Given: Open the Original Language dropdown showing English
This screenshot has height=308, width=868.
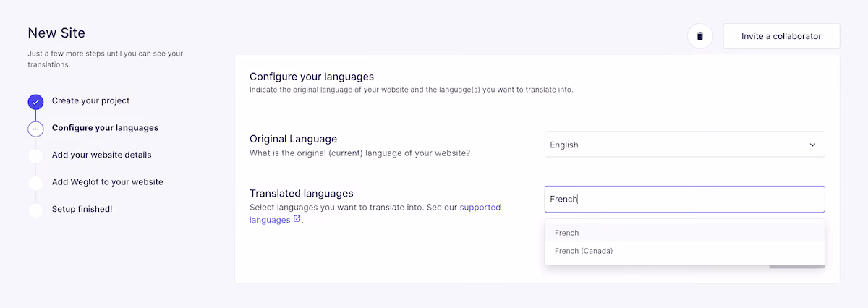Looking at the screenshot, I should [x=684, y=145].
